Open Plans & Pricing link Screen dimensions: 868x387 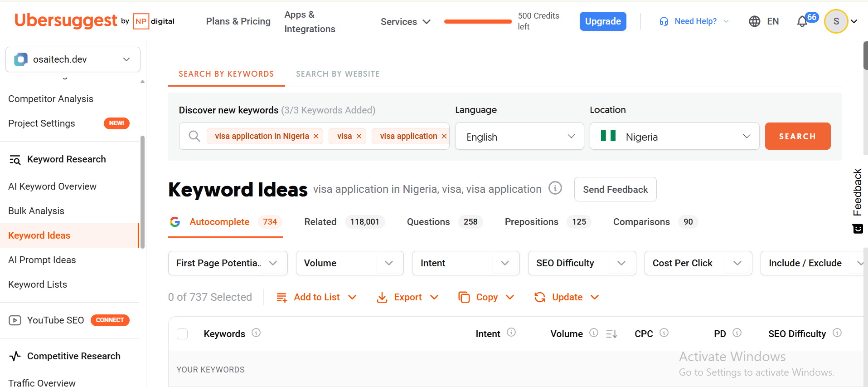coord(238,21)
